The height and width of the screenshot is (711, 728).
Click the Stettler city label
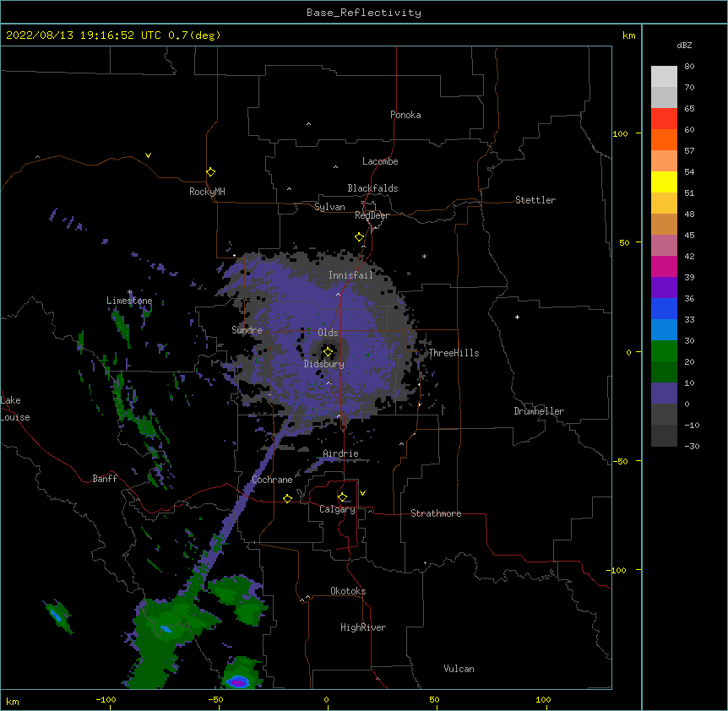(x=535, y=200)
